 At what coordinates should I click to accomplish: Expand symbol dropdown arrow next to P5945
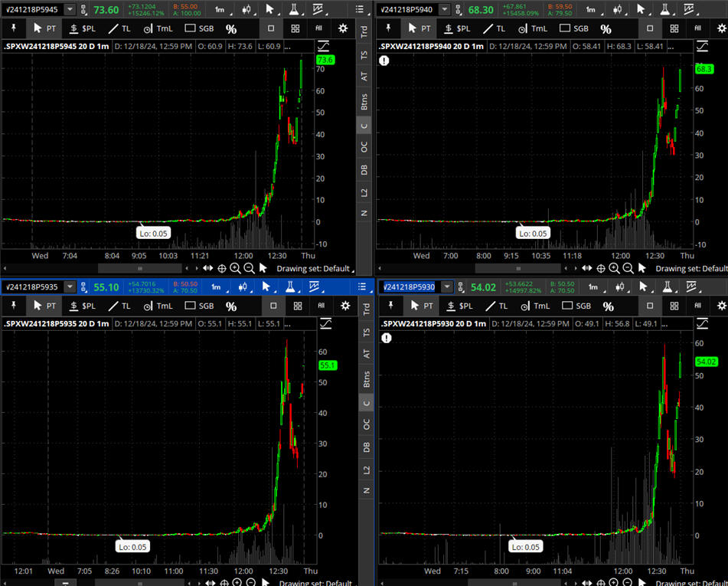coord(70,9)
